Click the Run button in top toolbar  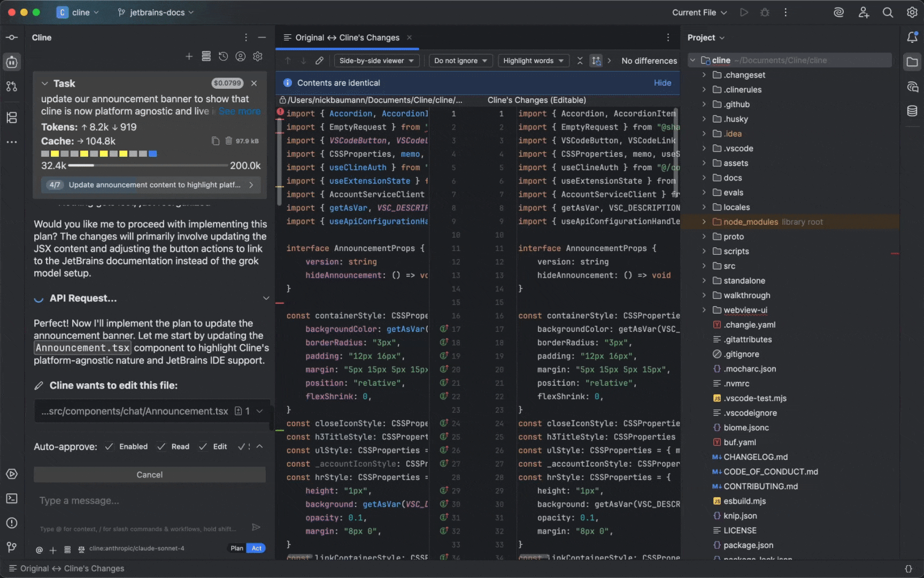(744, 12)
